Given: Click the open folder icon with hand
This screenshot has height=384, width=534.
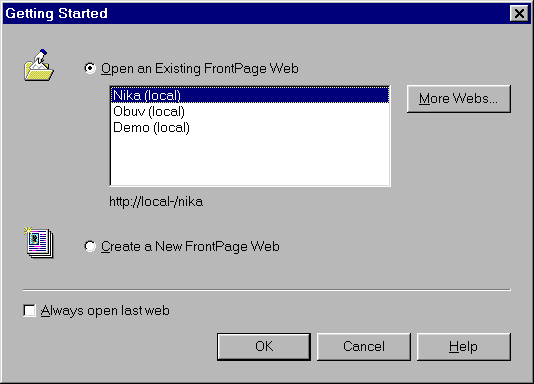Looking at the screenshot, I should pyautogui.click(x=39, y=65).
